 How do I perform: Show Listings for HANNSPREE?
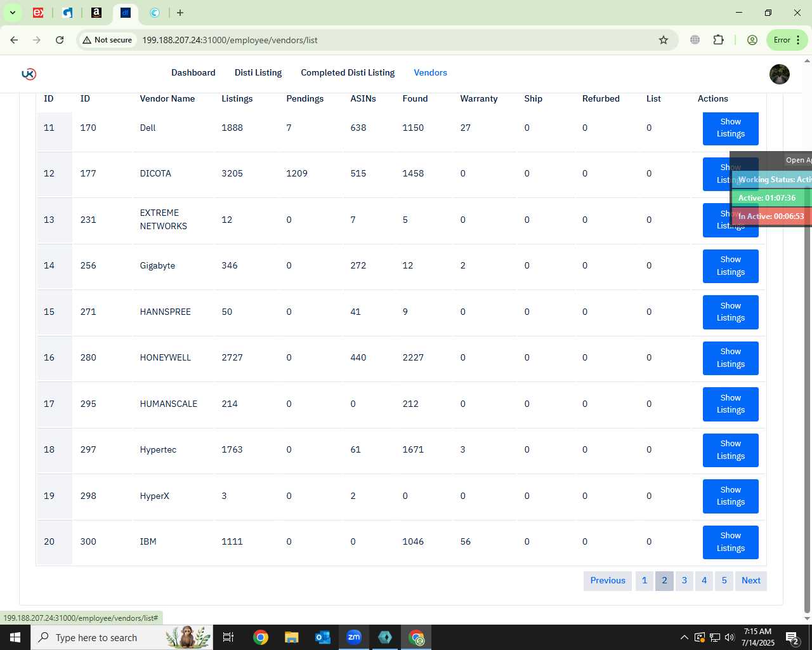(731, 312)
